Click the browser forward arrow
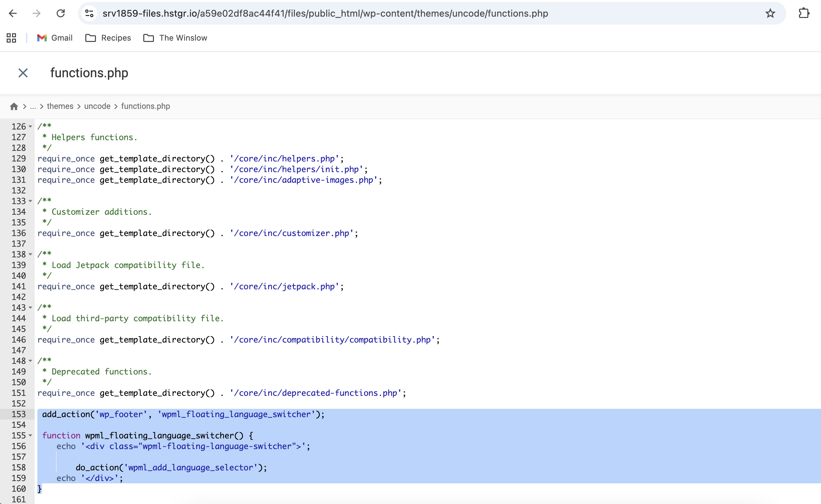 coord(36,13)
